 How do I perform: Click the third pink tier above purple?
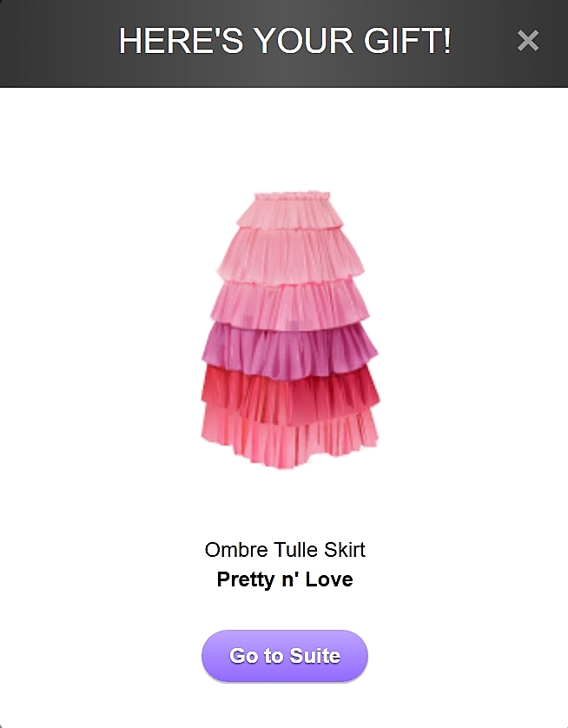click(290, 305)
